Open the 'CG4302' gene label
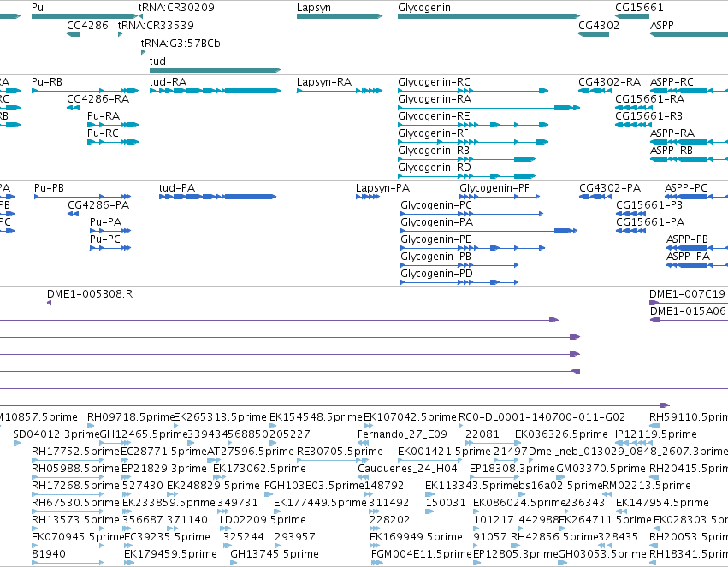 pos(599,26)
